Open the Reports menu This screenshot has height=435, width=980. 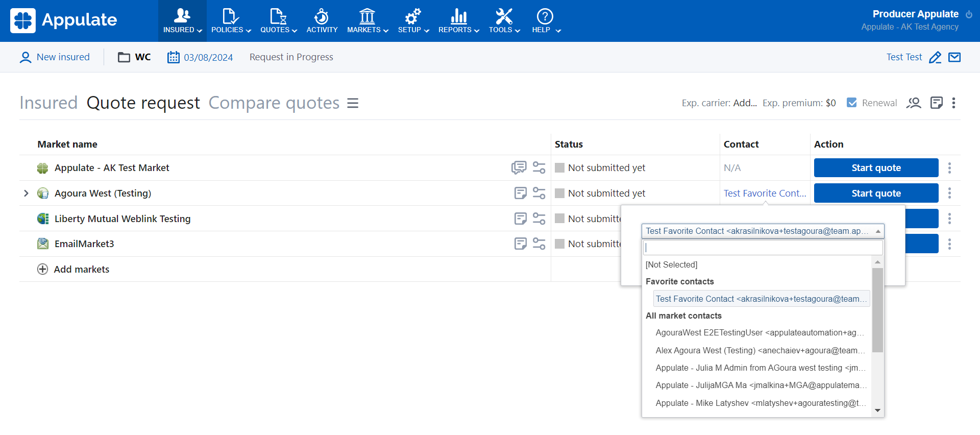tap(459, 21)
